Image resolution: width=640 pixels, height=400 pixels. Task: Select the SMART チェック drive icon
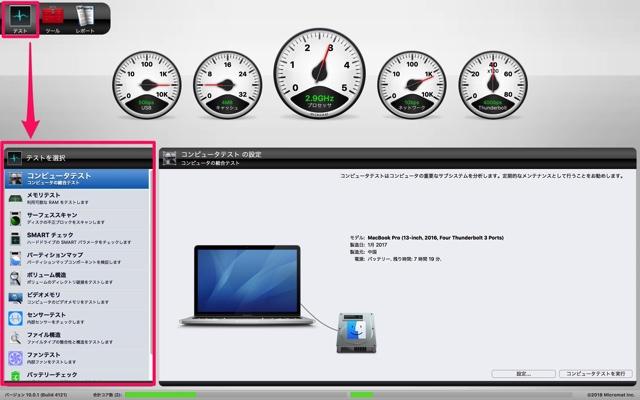tap(16, 239)
